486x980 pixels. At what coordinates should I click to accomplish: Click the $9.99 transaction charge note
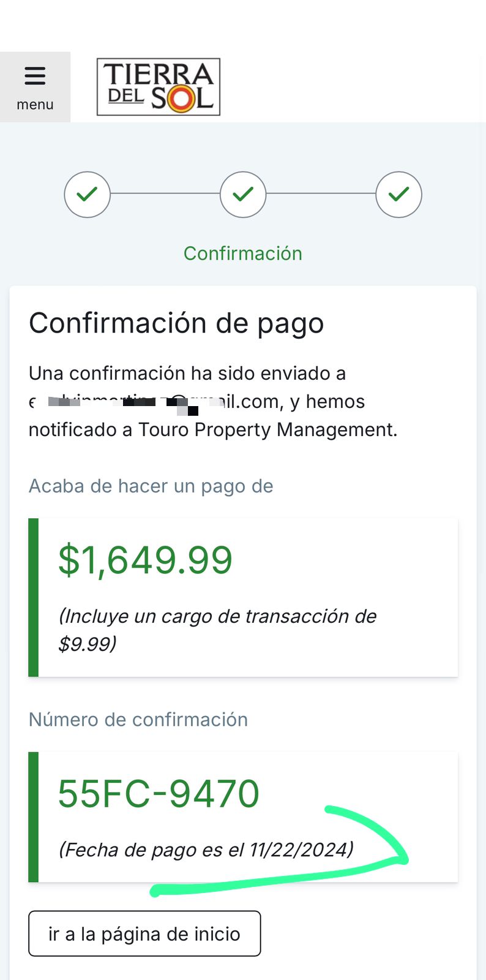coord(217,630)
